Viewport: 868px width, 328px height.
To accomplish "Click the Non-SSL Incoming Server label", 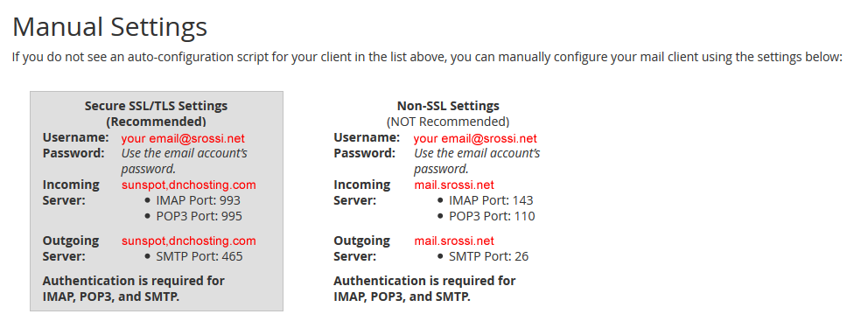I will click(362, 192).
